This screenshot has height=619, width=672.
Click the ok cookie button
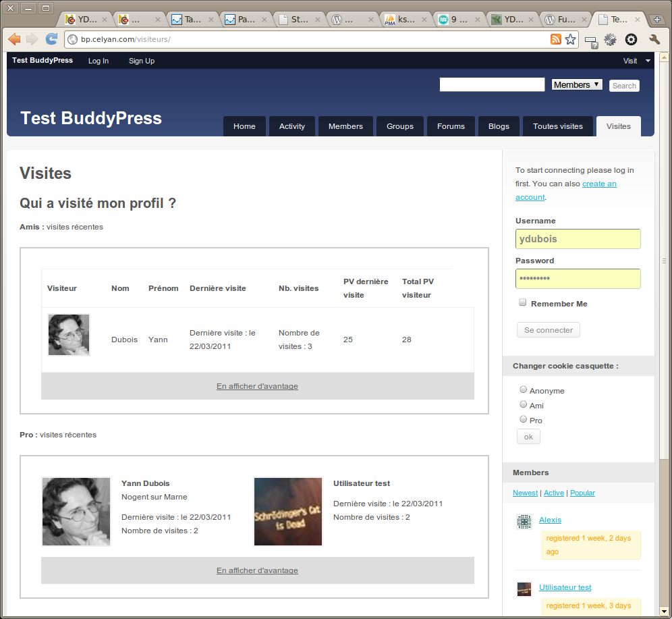[x=528, y=437]
